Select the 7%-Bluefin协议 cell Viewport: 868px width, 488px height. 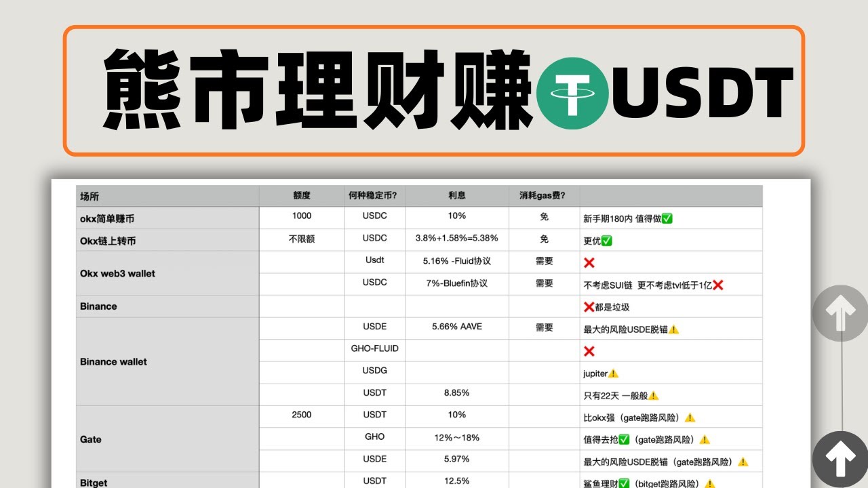(457, 283)
